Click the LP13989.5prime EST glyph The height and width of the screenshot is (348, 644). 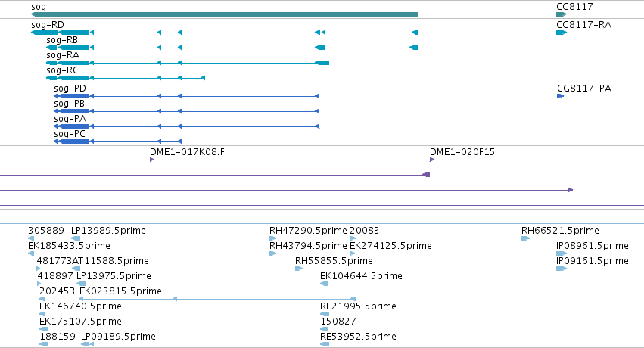click(76, 238)
